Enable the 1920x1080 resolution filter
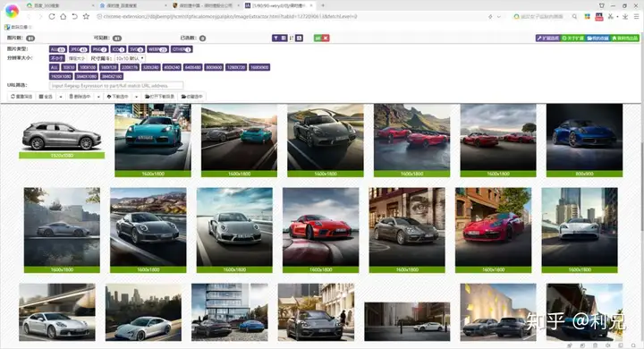Screen dimensions: 644x349 [61, 76]
